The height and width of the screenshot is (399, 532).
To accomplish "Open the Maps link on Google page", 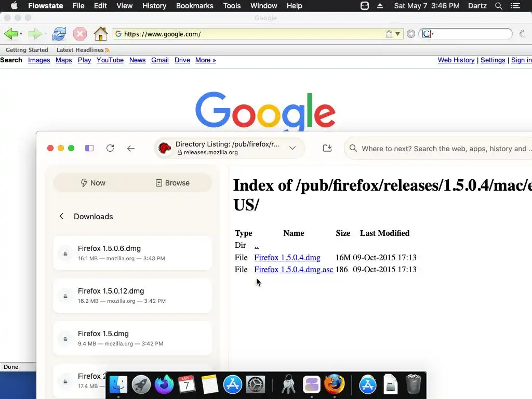I will tap(64, 60).
